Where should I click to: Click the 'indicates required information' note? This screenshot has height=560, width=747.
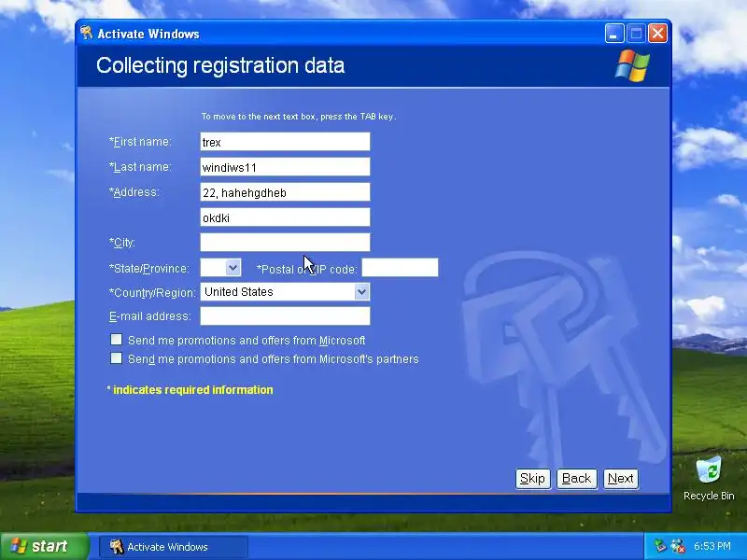190,390
